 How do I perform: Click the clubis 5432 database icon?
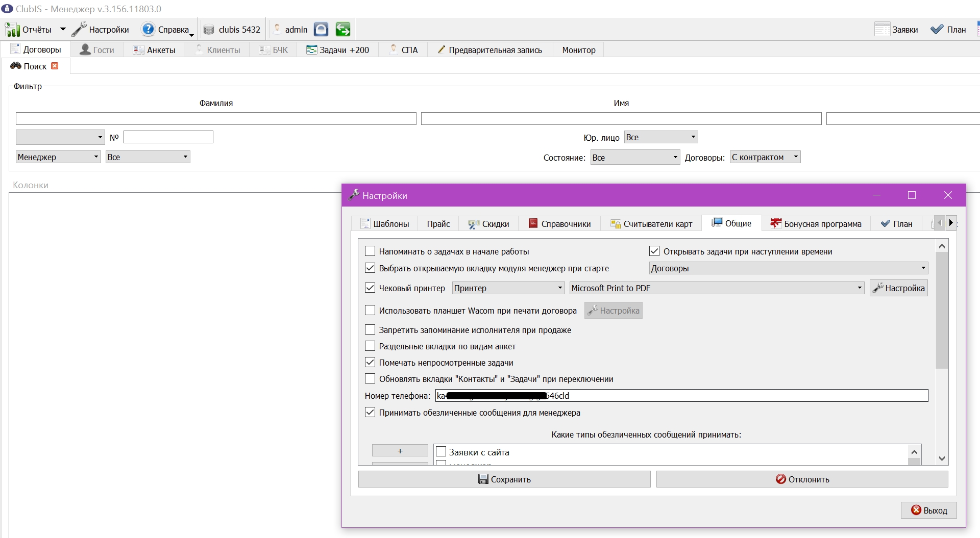pos(209,30)
